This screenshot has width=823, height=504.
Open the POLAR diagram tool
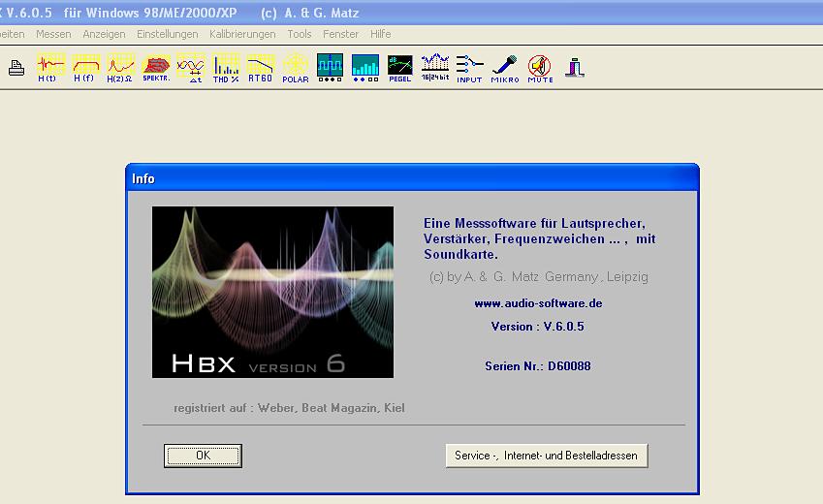[296, 68]
